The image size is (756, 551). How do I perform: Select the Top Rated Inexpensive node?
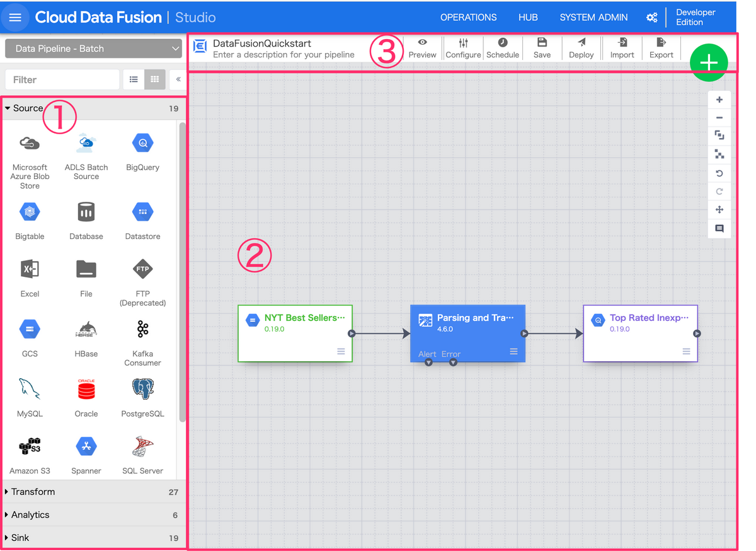(640, 333)
